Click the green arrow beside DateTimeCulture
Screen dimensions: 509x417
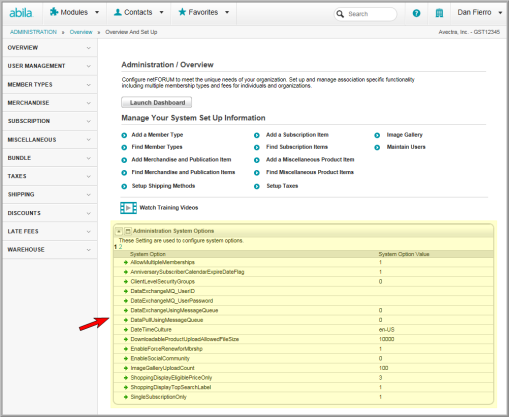coord(126,330)
